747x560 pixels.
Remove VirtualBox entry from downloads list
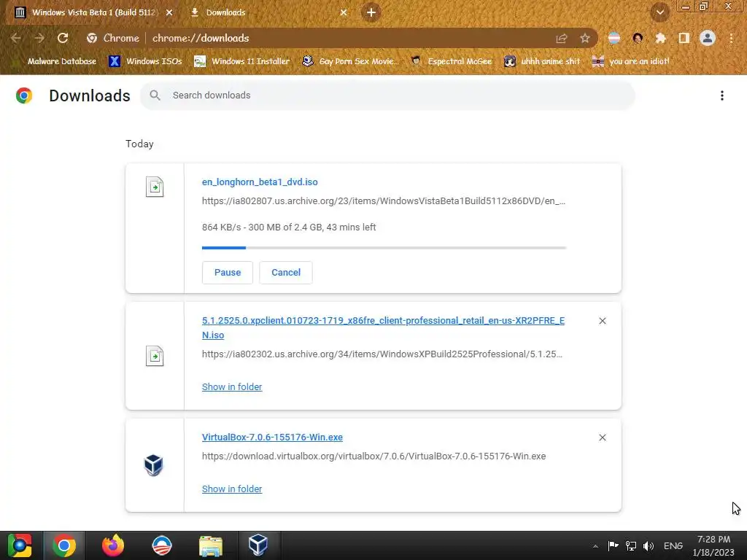pos(603,437)
